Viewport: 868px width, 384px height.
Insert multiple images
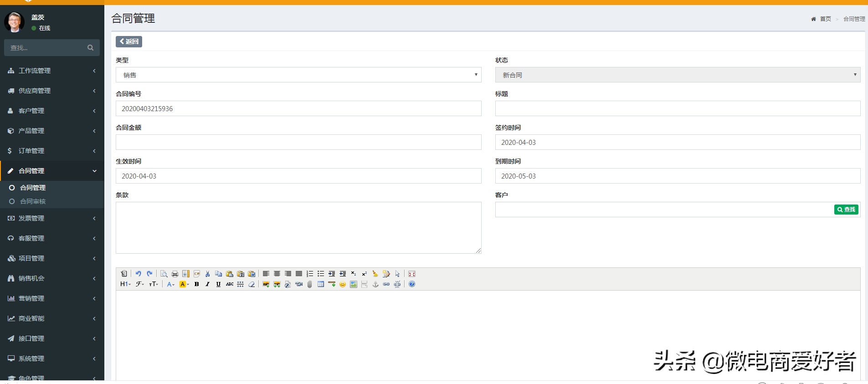[x=277, y=284]
